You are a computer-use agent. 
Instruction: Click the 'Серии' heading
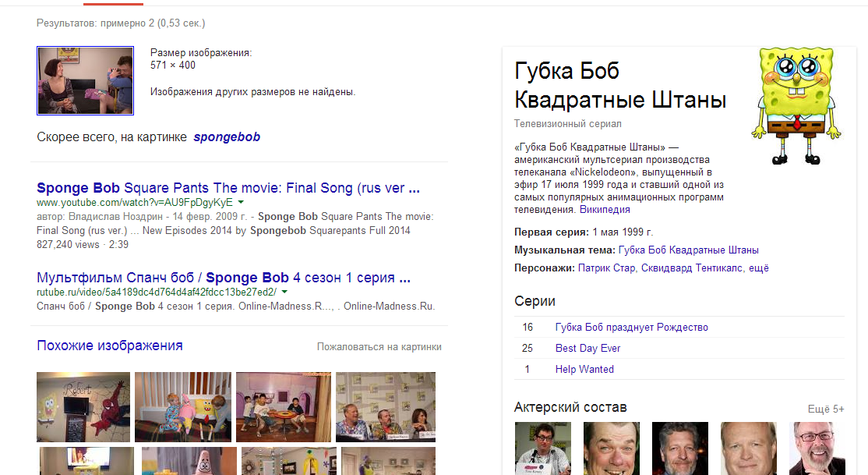click(535, 301)
